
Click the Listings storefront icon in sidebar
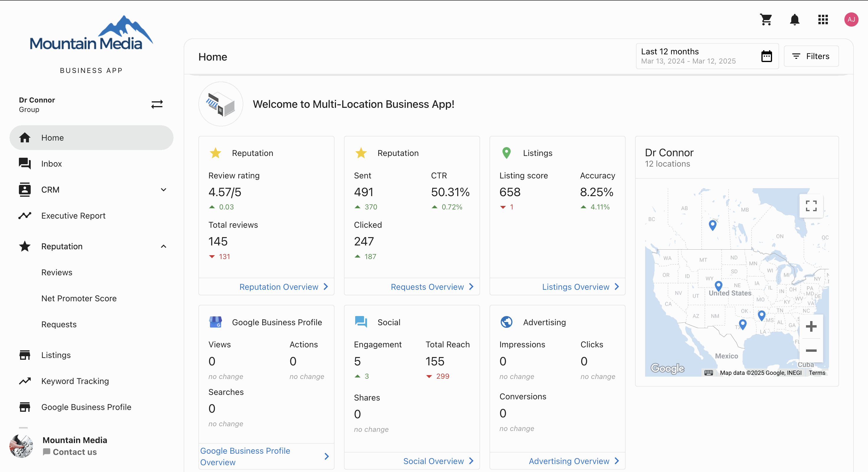(x=25, y=355)
